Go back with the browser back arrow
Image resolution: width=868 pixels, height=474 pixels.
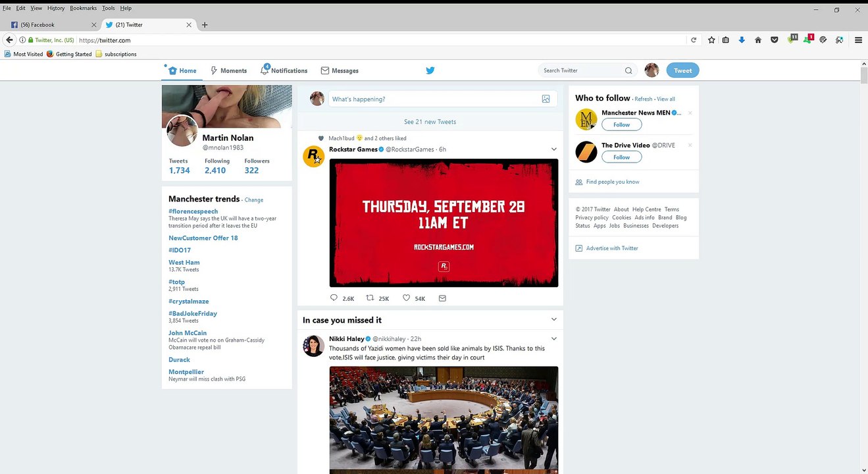(x=9, y=40)
